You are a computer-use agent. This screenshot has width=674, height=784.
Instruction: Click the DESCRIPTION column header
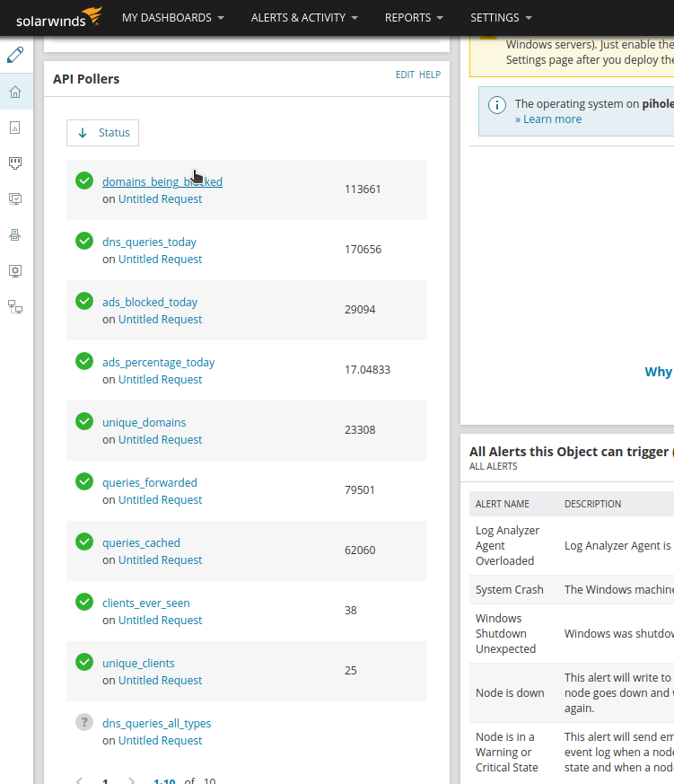click(592, 504)
